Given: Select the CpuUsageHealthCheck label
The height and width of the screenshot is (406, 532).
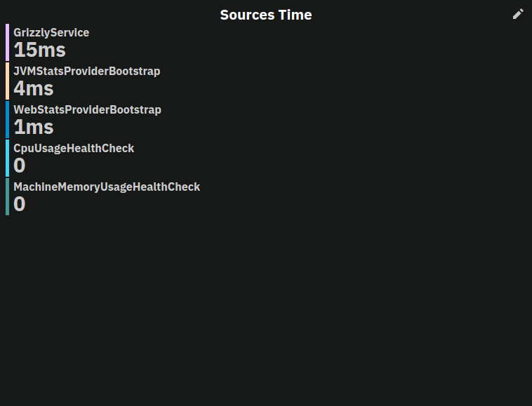Looking at the screenshot, I should point(74,148).
